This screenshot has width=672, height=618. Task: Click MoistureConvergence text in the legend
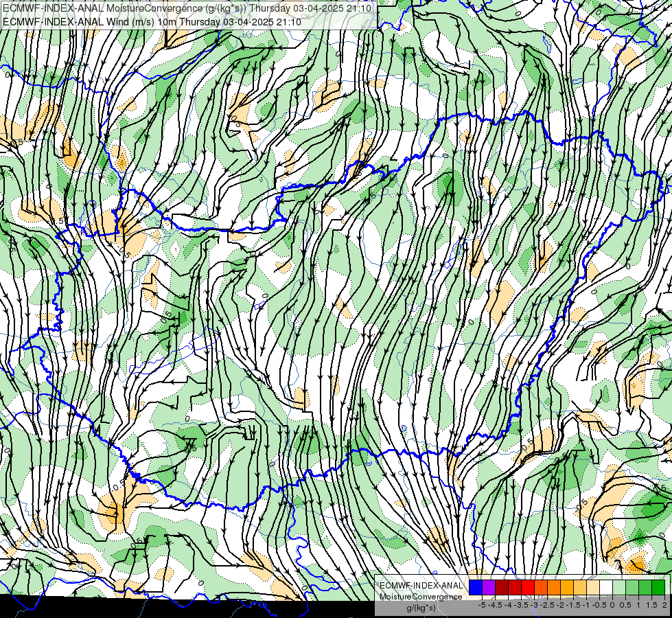point(421,597)
